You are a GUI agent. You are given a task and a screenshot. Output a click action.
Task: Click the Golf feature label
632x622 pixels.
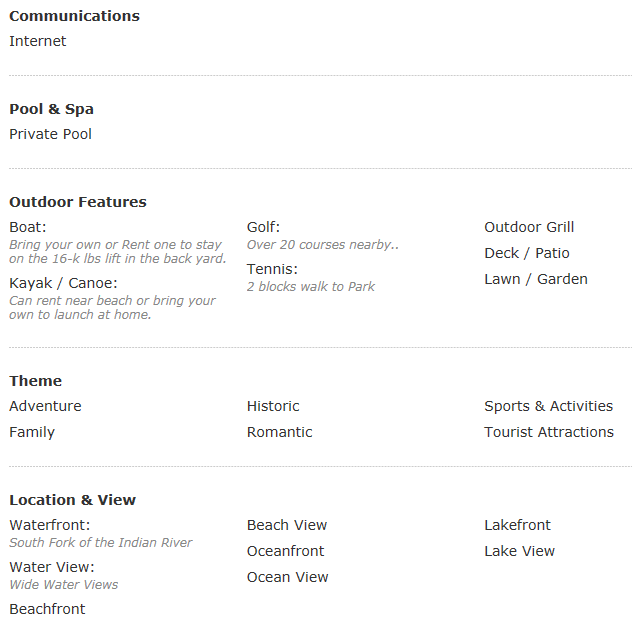coord(263,227)
